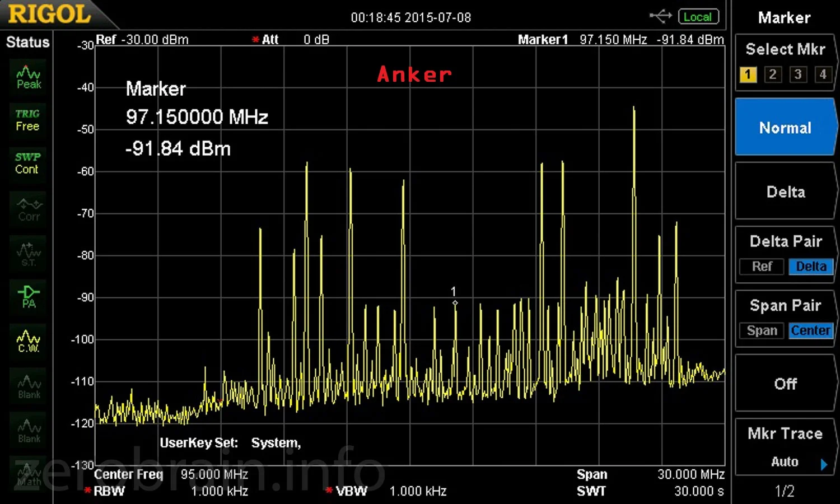Select marker 4

[x=823, y=74]
